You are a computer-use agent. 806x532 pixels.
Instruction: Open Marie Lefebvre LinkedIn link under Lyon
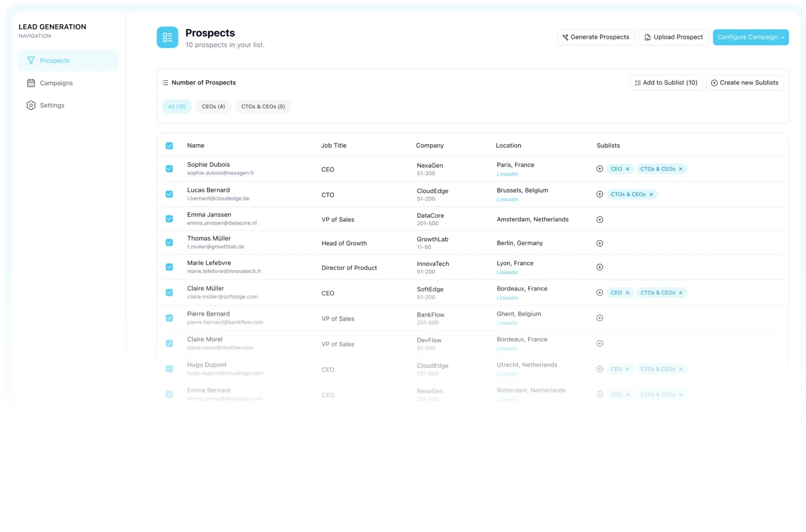(507, 273)
